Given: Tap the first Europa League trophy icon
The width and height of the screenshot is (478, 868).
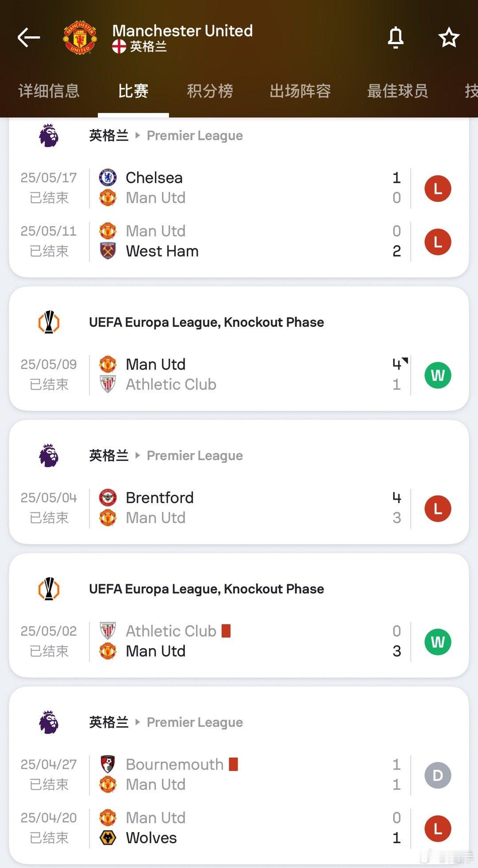Looking at the screenshot, I should click(49, 322).
